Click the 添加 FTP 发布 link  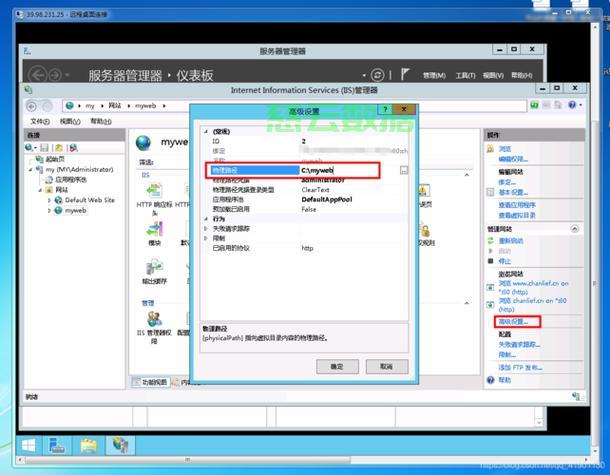(x=521, y=368)
